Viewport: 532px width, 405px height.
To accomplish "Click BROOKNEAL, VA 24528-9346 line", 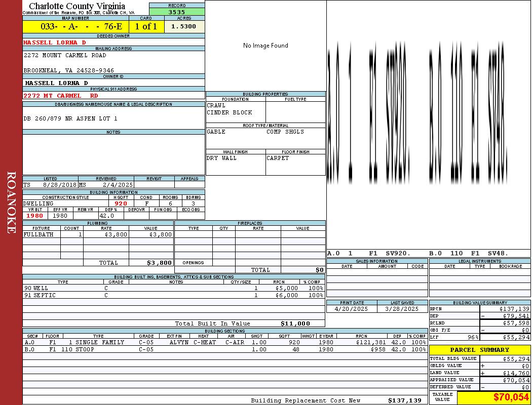I will tap(68, 70).
